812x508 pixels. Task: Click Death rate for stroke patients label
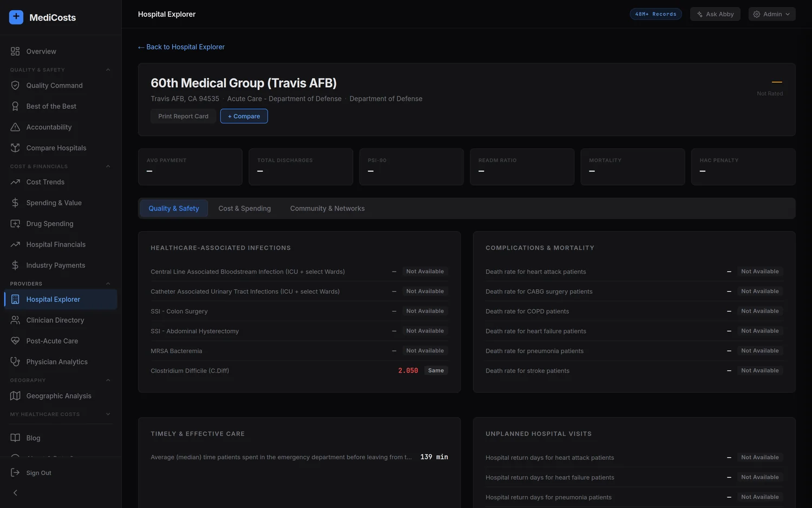coord(527,371)
